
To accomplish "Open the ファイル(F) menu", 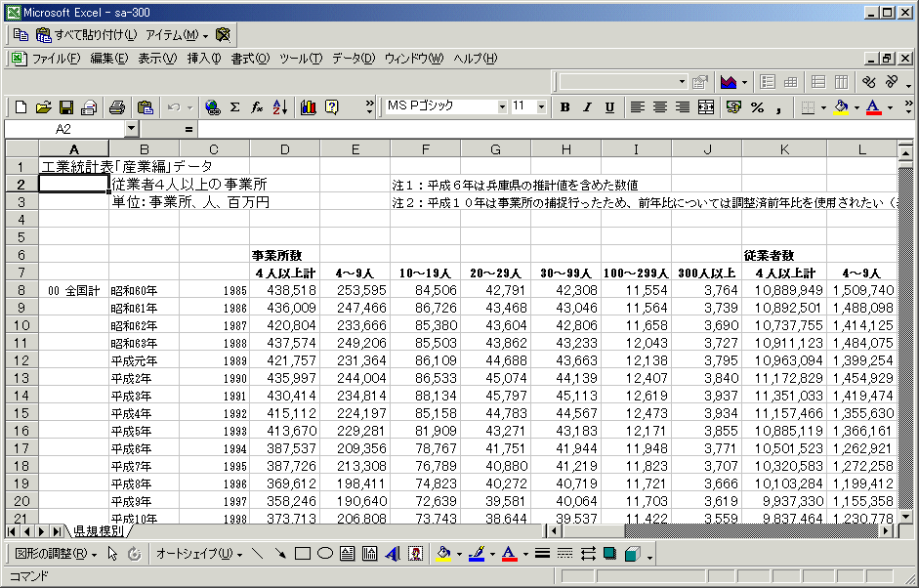I will pyautogui.click(x=56, y=58).
